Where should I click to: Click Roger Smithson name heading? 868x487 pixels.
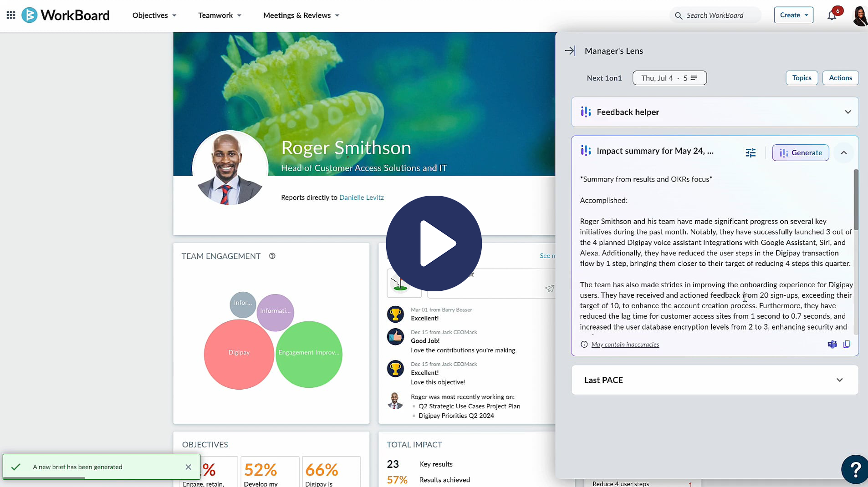346,148
